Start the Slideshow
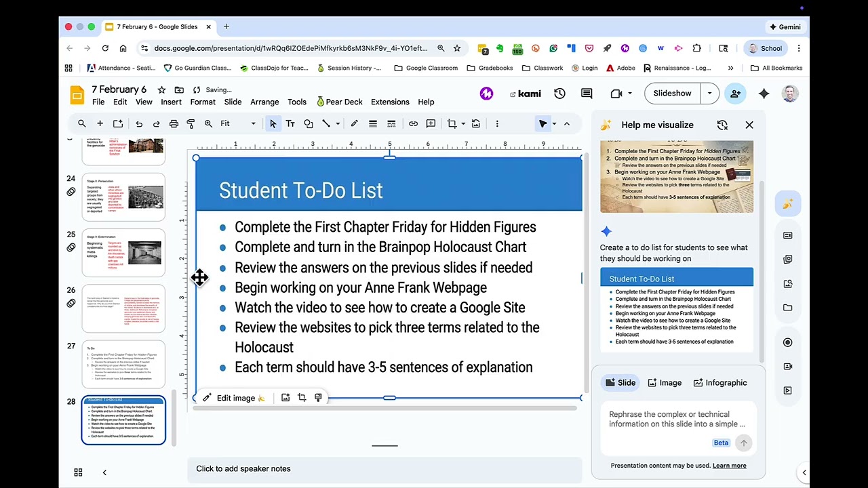868x488 pixels. click(x=672, y=94)
